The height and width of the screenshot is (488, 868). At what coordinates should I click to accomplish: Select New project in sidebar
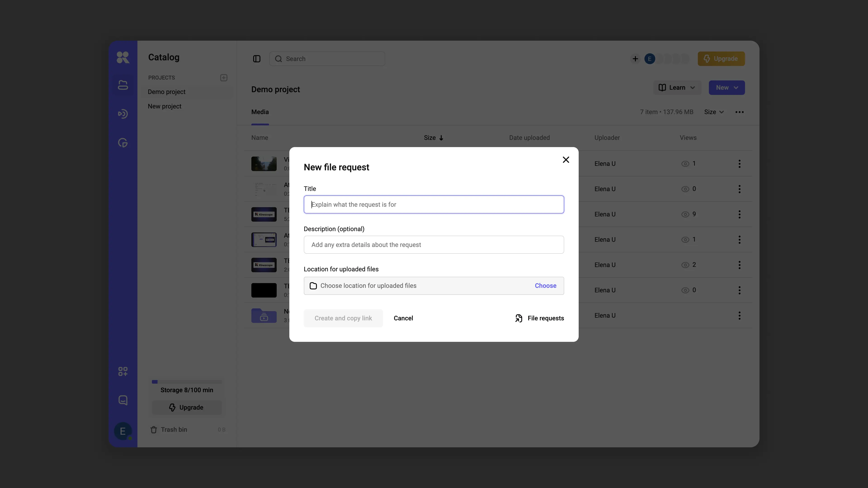click(x=164, y=106)
